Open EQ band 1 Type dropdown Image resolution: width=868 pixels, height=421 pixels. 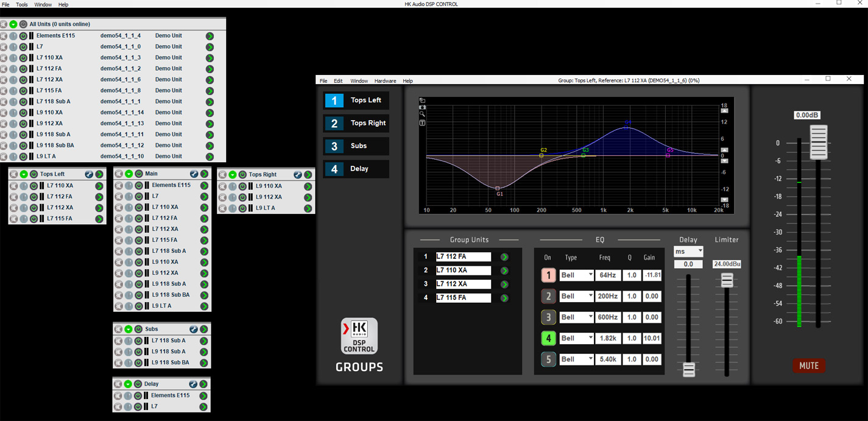pos(576,275)
